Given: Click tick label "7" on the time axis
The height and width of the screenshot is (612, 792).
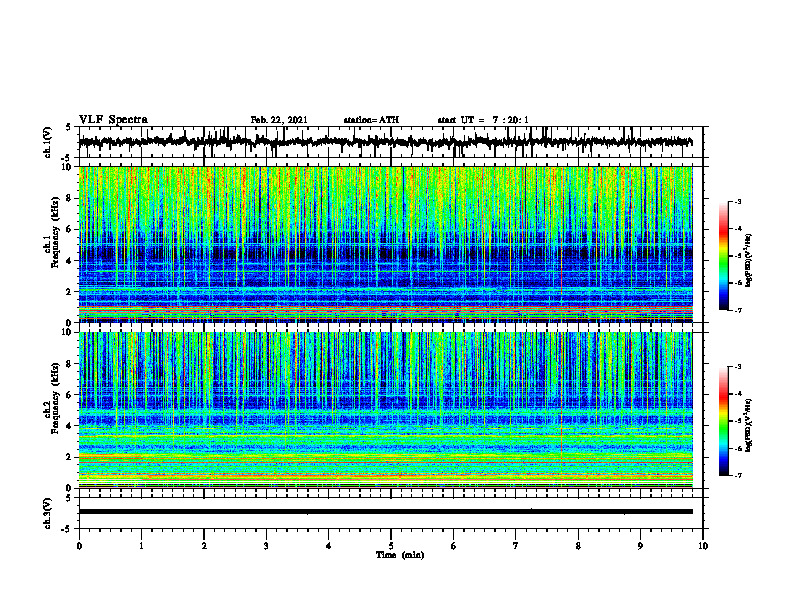Looking at the screenshot, I should pos(516,546).
